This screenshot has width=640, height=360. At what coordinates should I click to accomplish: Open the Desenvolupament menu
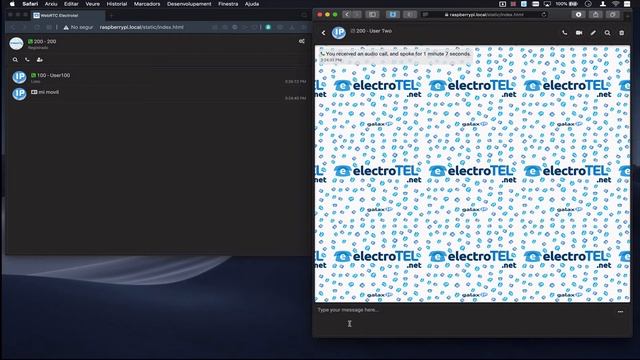tap(189, 4)
